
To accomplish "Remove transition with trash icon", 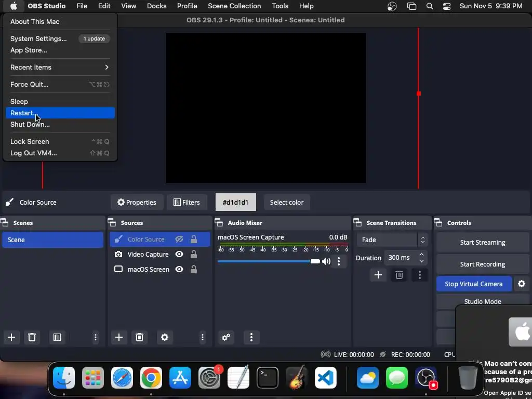I will pyautogui.click(x=399, y=275).
